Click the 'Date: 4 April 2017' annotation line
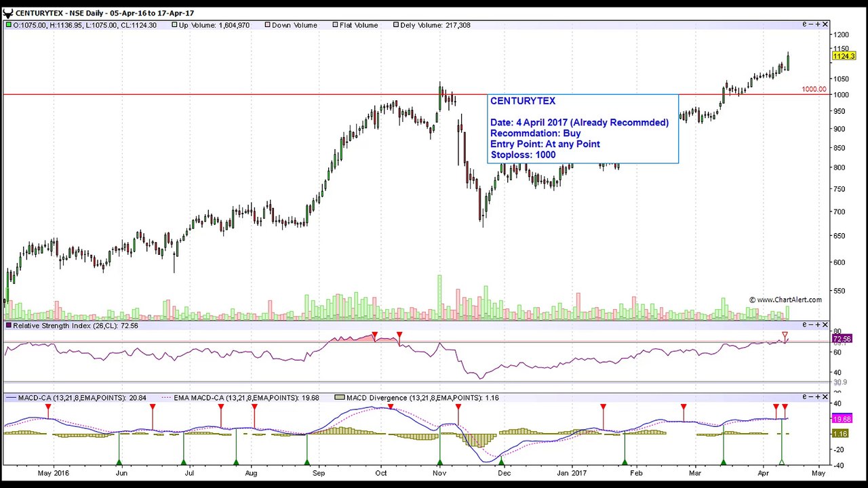The width and height of the screenshot is (868, 488). [580, 123]
